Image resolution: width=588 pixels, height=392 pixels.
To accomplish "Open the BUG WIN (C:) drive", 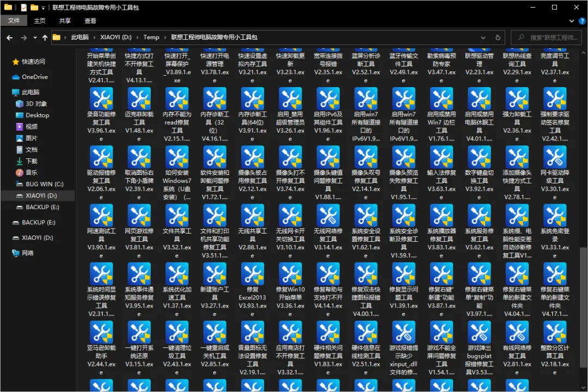I will point(44,184).
